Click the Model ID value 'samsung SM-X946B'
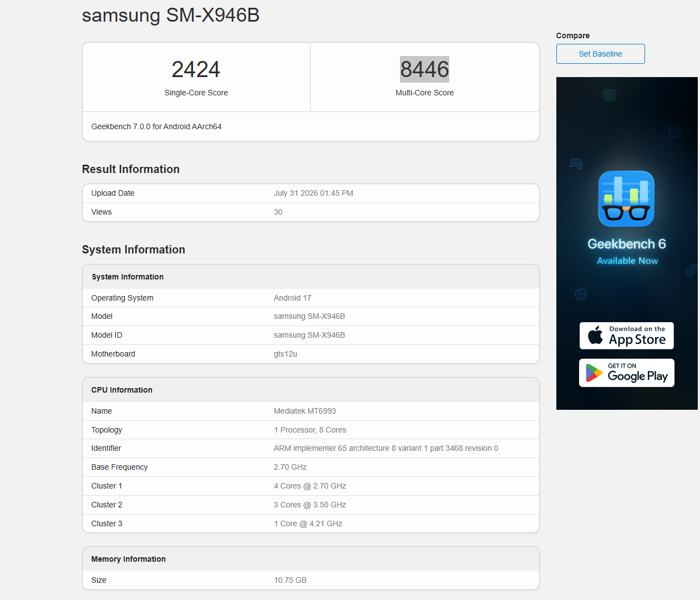700x600 pixels. (x=310, y=335)
